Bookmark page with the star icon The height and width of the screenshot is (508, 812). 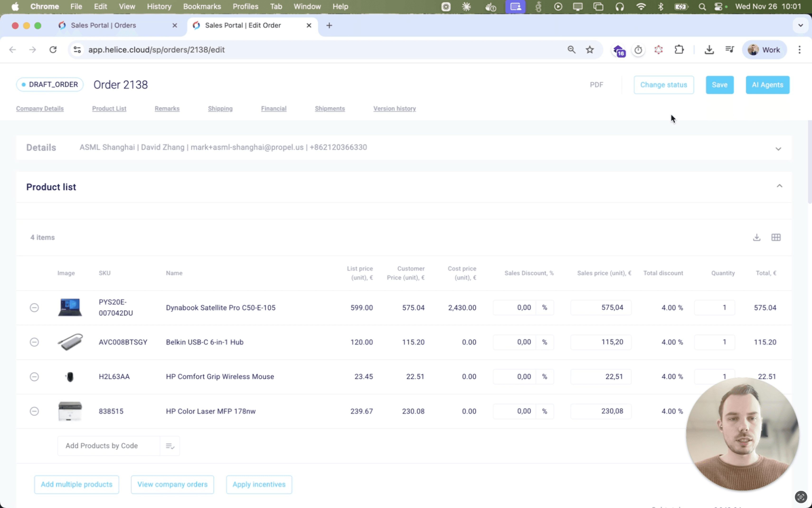(x=590, y=50)
